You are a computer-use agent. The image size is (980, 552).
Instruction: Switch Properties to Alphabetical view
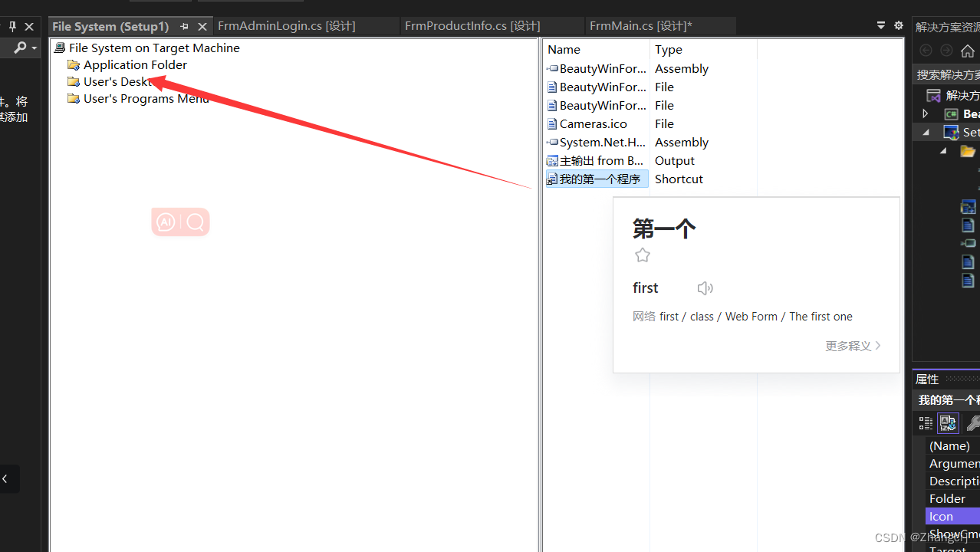click(949, 423)
